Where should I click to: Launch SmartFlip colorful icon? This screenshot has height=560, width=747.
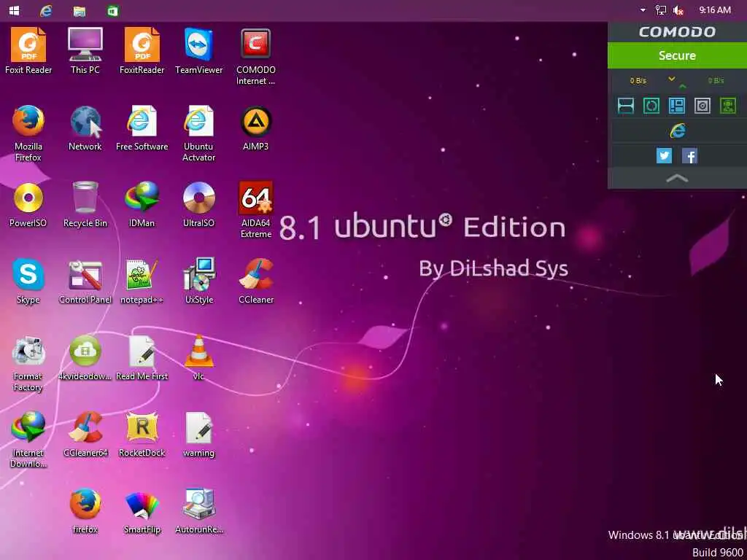142,511
